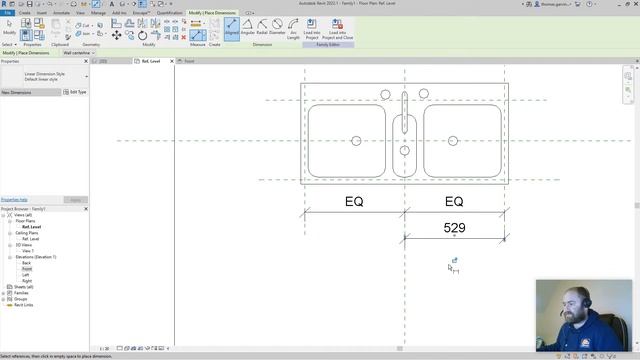Click Load into Project and Close
640x360 pixels.
(x=338, y=29)
